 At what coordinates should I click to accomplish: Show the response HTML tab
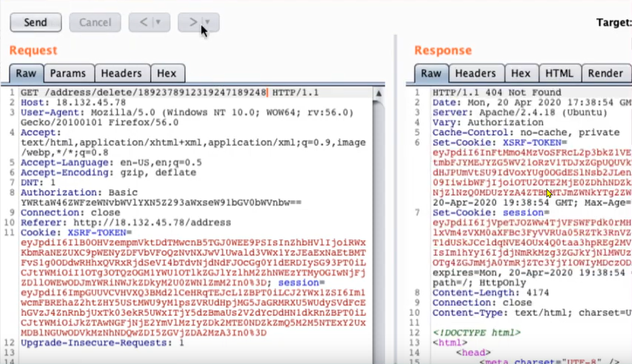click(559, 73)
